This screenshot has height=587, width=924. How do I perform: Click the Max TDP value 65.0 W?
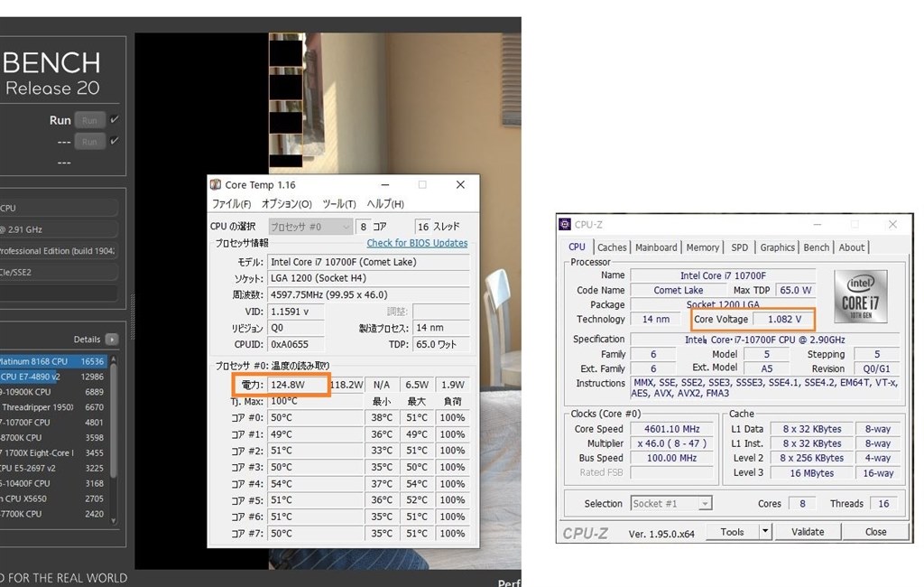click(796, 290)
